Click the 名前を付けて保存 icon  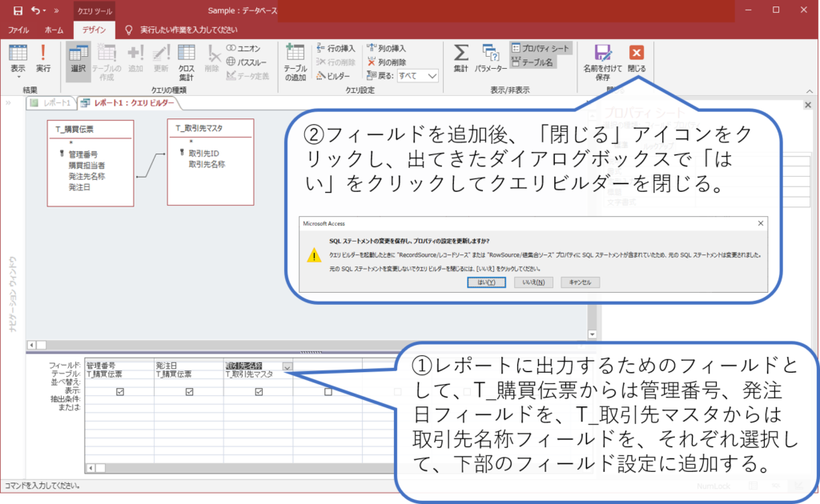(602, 62)
